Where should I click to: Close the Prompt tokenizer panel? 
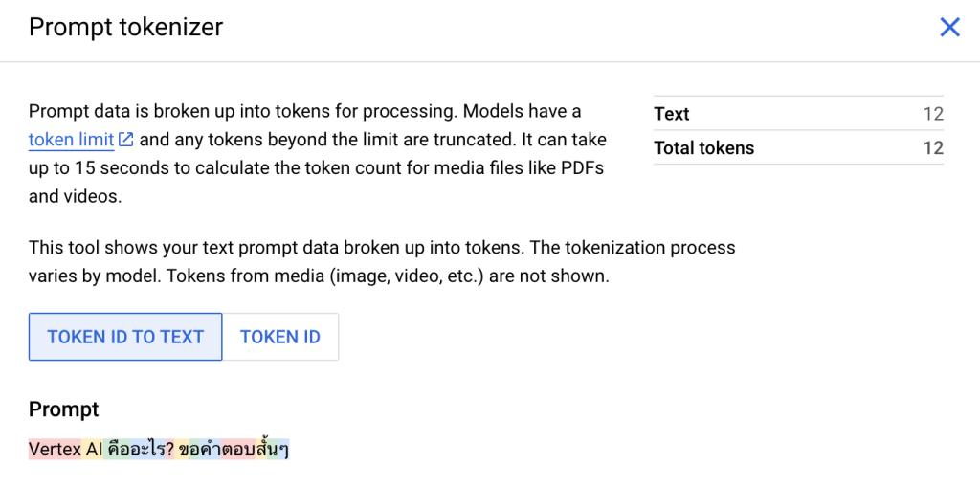point(949,28)
